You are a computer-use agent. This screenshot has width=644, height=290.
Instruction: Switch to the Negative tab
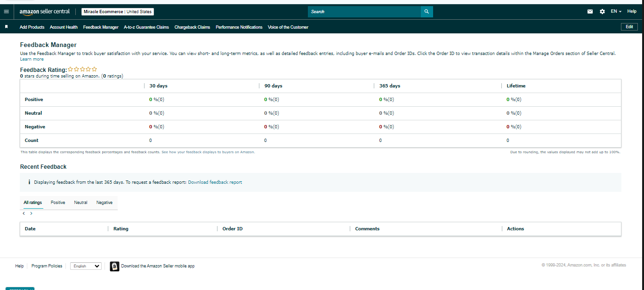[x=105, y=203]
